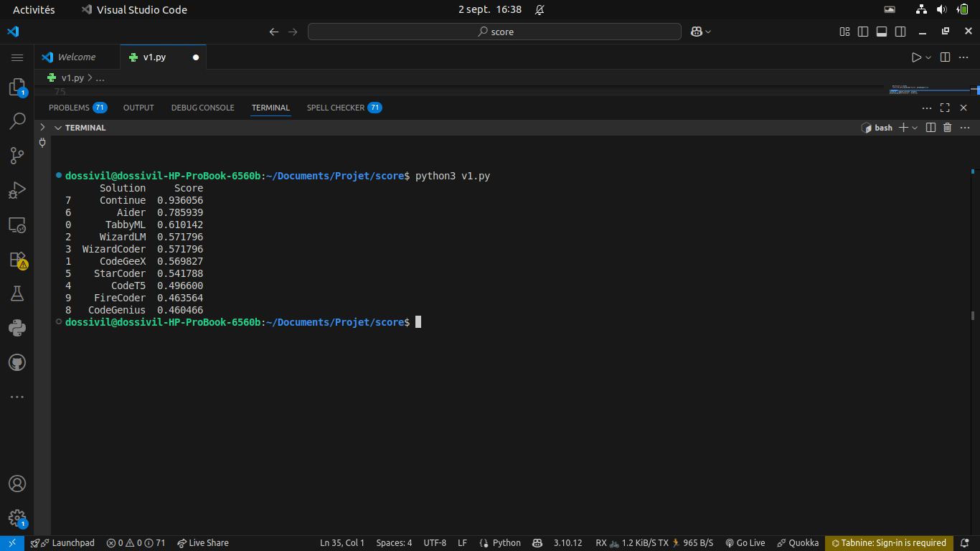Image resolution: width=980 pixels, height=551 pixels.
Task: Open the Testing flask view
Action: pyautogui.click(x=17, y=293)
